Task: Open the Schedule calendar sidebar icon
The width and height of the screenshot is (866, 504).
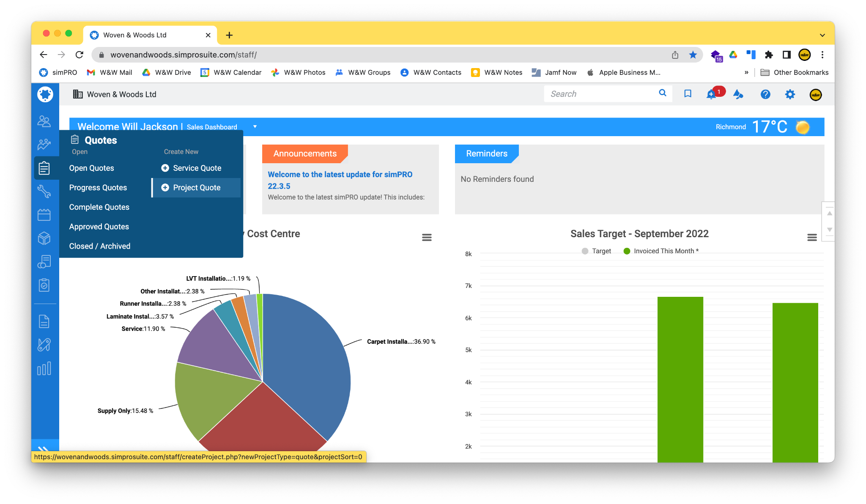Action: point(44,215)
